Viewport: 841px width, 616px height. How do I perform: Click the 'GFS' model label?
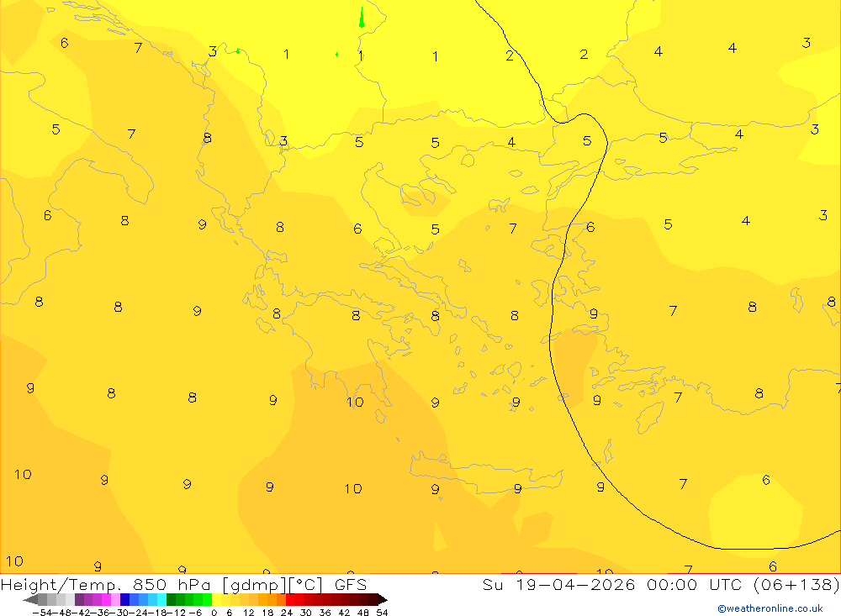pyautogui.click(x=350, y=584)
